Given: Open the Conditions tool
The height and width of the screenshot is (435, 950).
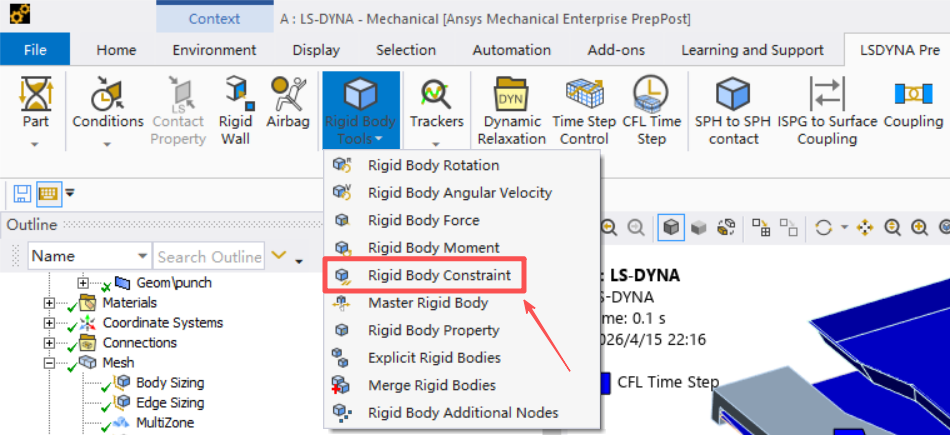Looking at the screenshot, I should point(108,111).
